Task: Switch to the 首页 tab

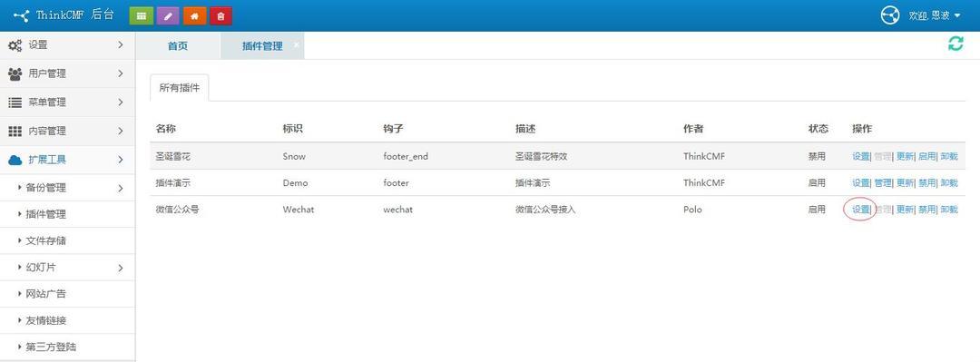Action: tap(178, 46)
